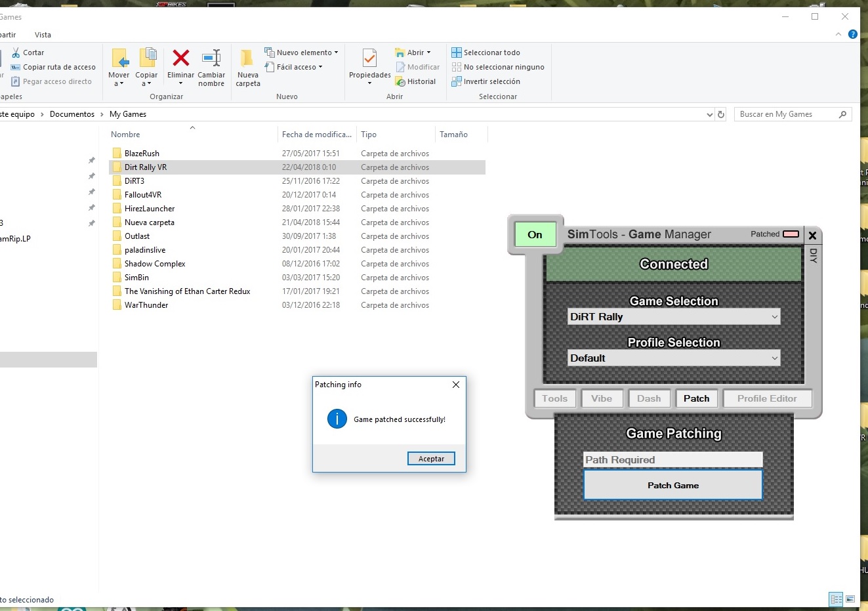Click Copiar ruta de acceso icon
868x611 pixels.
[16, 67]
